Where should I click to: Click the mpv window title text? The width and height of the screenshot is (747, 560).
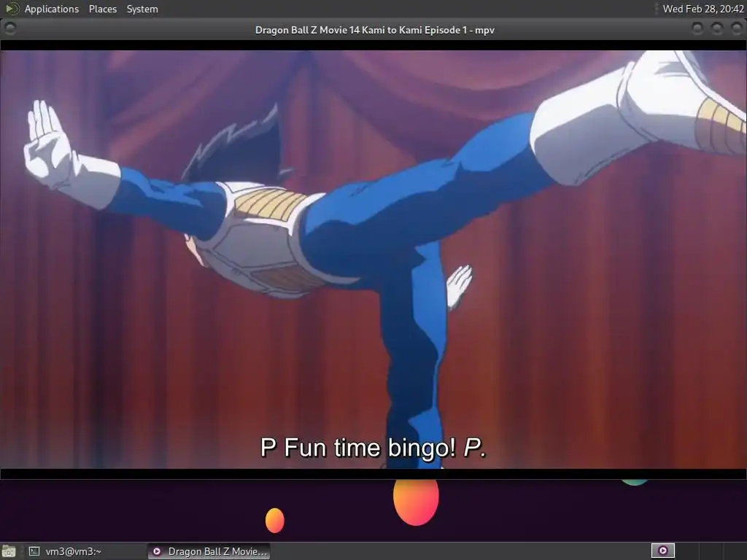tap(374, 30)
